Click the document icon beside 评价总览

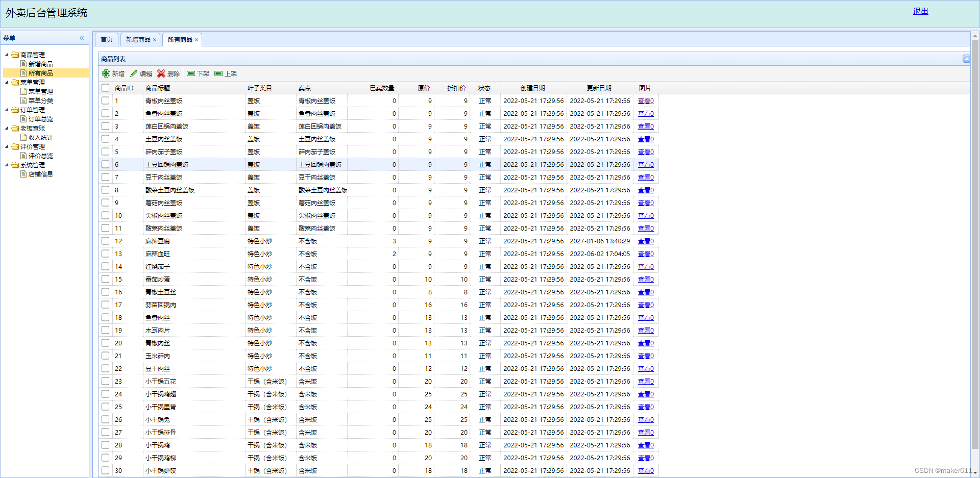pos(23,156)
